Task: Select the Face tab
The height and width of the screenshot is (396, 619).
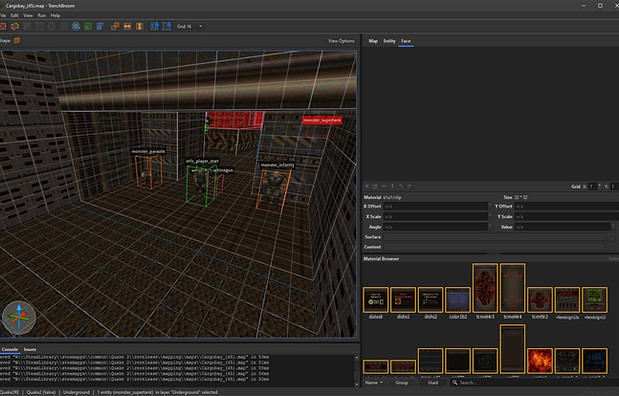Action: pyautogui.click(x=406, y=41)
